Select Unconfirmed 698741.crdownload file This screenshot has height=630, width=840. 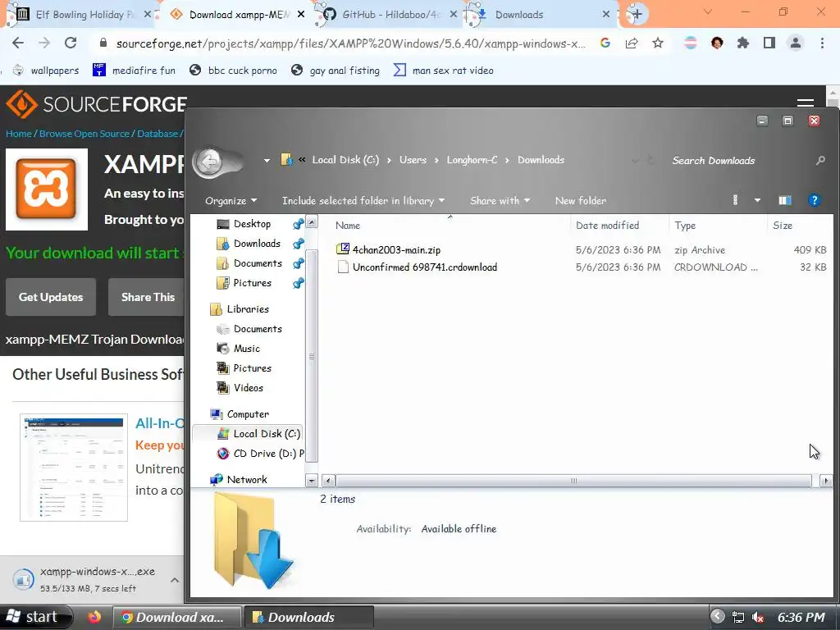(425, 267)
